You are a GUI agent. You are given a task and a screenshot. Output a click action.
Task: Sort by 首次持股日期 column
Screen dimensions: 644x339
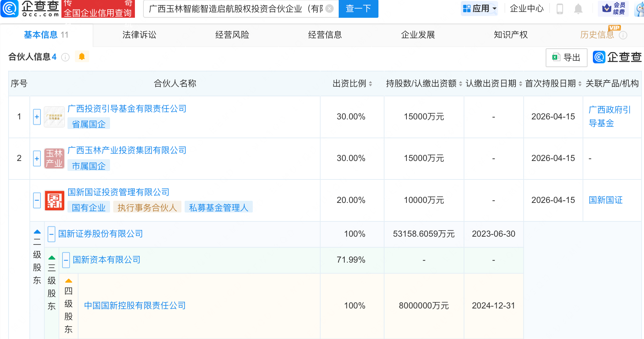click(580, 84)
